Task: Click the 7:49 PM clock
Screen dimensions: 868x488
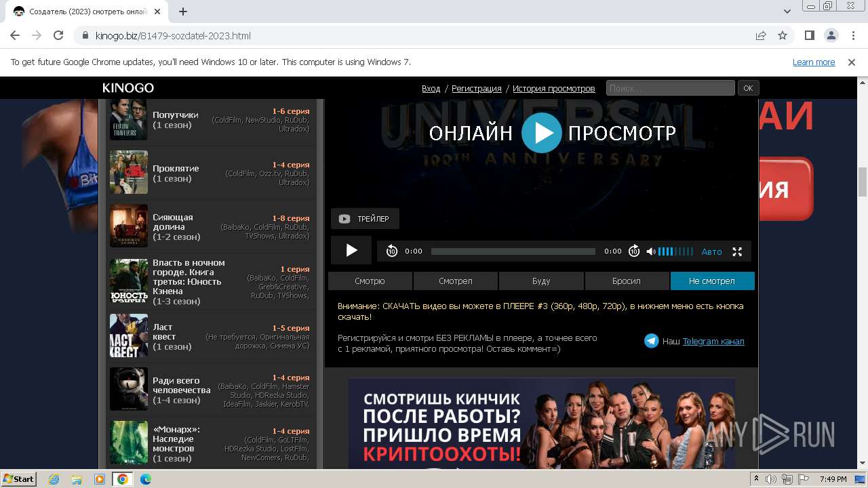Action: [x=833, y=479]
